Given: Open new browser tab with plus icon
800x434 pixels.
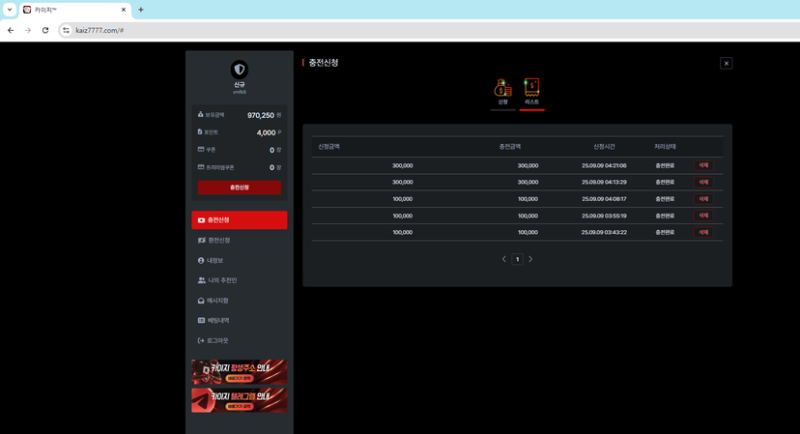Looking at the screenshot, I should (141, 9).
